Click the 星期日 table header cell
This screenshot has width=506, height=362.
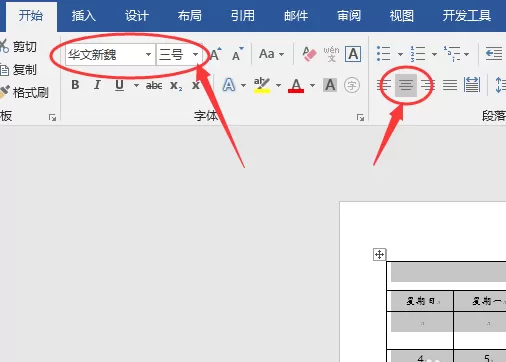(420, 301)
